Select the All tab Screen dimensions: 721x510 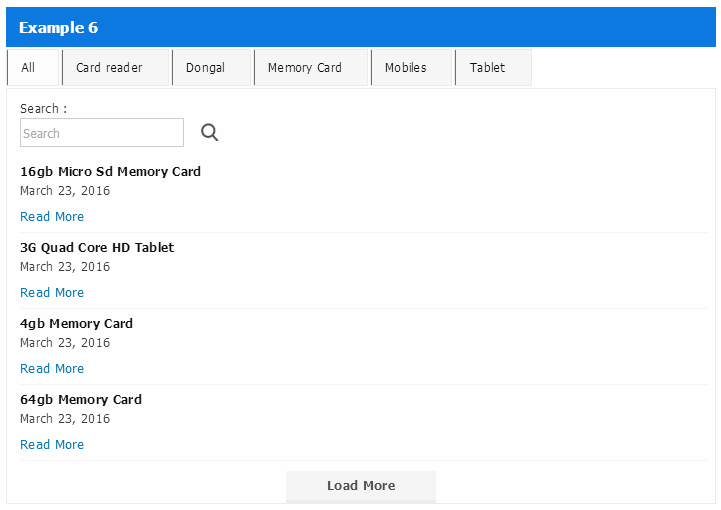tap(33, 68)
